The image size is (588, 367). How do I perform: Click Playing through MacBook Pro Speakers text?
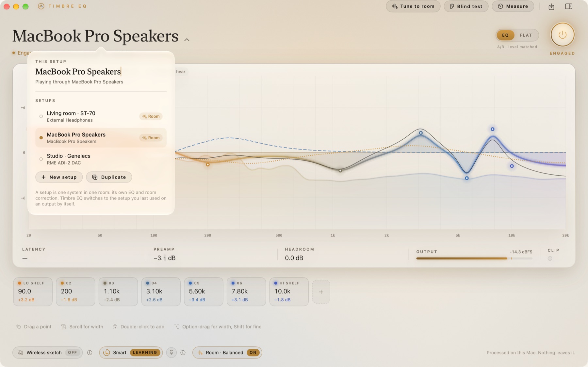coord(79,82)
